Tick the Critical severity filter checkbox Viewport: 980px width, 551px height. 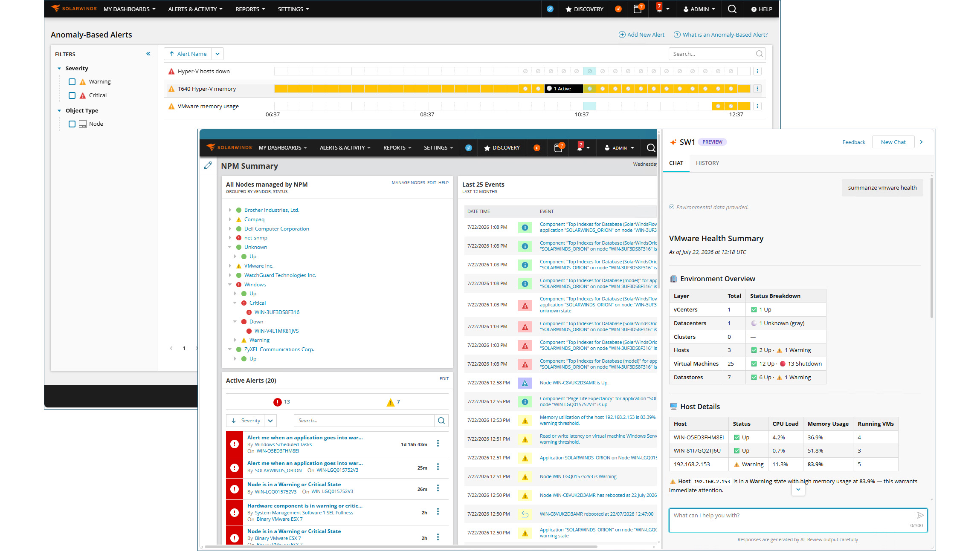tap(72, 95)
